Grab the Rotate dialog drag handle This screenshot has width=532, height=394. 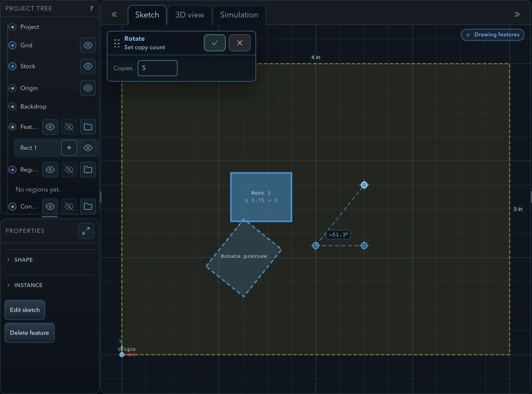click(x=117, y=43)
